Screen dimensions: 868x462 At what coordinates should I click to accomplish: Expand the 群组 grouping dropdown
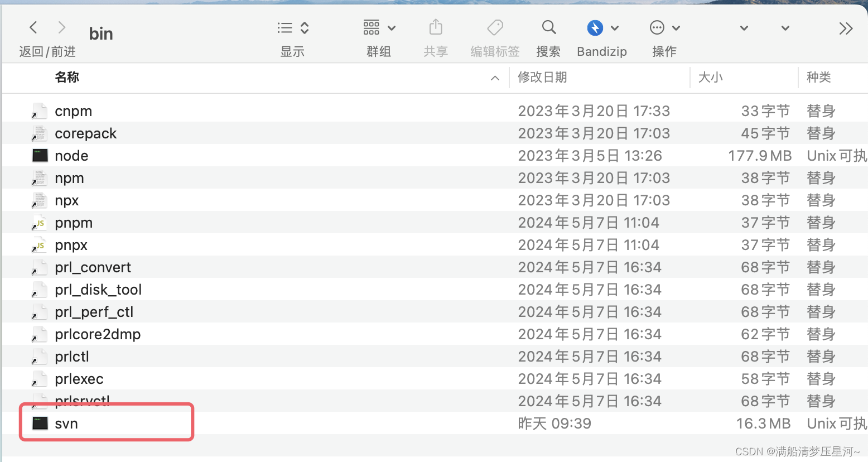point(378,27)
